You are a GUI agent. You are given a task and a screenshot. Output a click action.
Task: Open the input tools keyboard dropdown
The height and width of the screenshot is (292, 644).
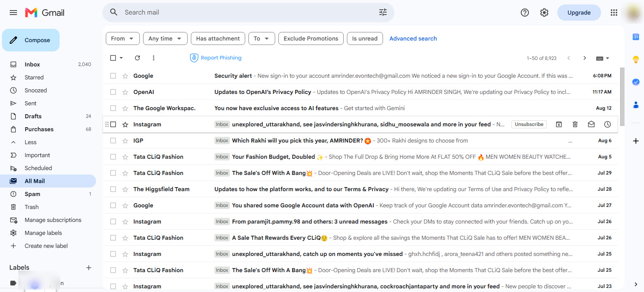pos(603,58)
